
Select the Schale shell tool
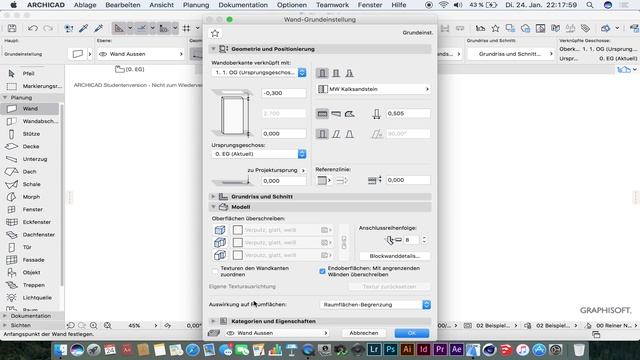pos(31,184)
